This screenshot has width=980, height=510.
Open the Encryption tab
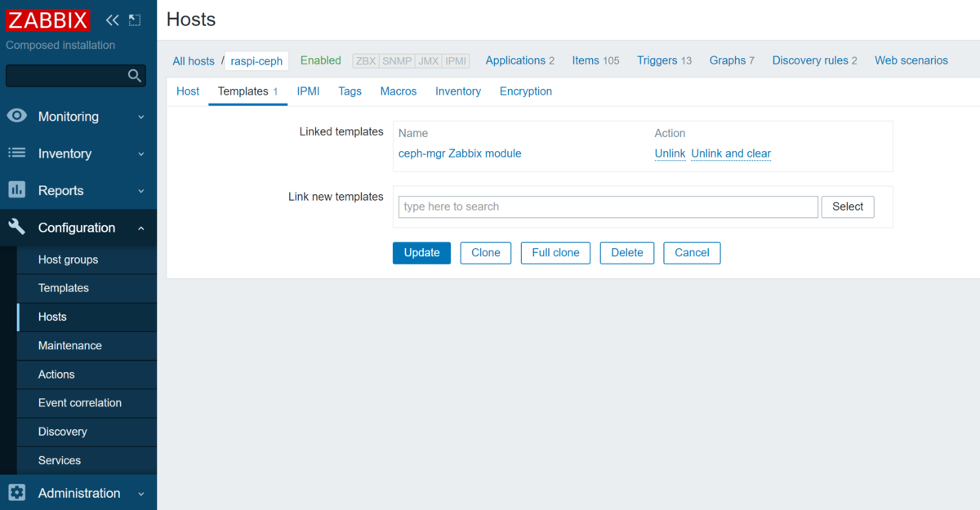click(526, 91)
